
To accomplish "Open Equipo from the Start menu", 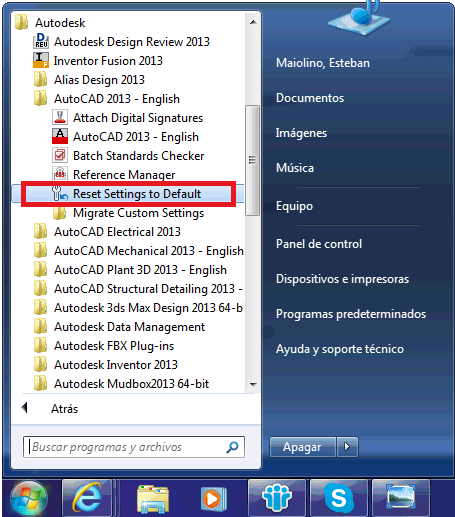I will coord(294,206).
